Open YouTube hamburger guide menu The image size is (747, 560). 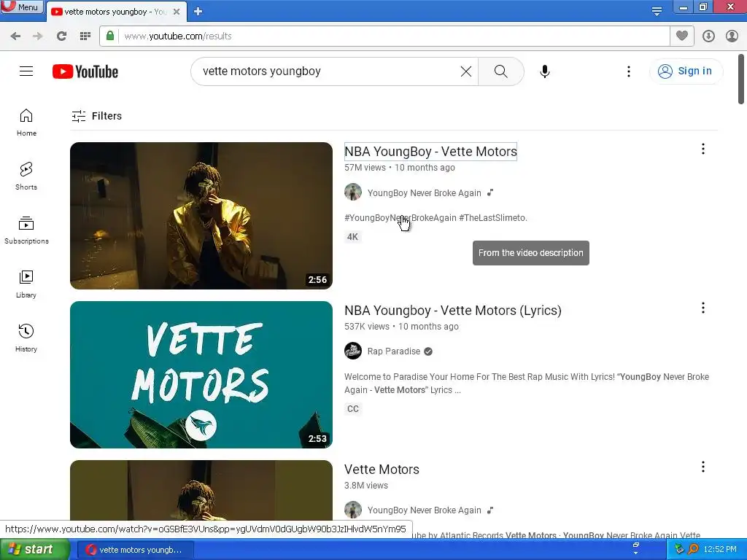tap(26, 71)
